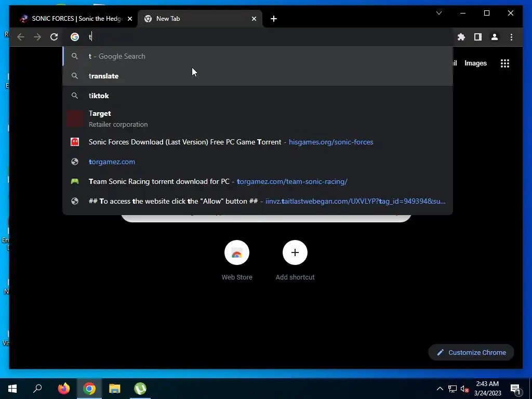Open the profile avatar icon
Screen dimensions: 532x399
point(495,37)
